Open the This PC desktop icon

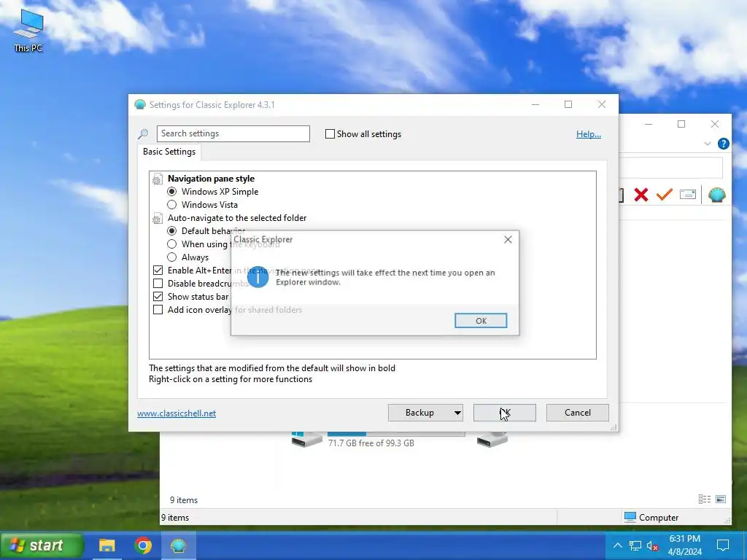coord(28,31)
